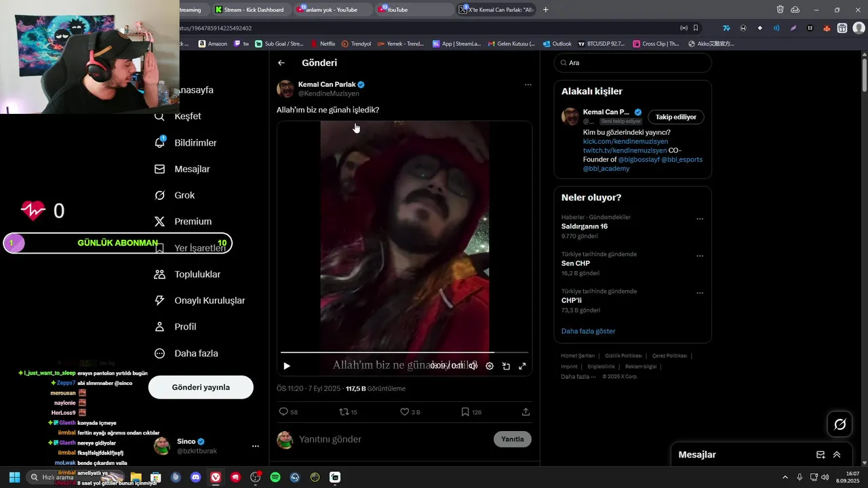Repost the tweet with 15 reposts

344,411
